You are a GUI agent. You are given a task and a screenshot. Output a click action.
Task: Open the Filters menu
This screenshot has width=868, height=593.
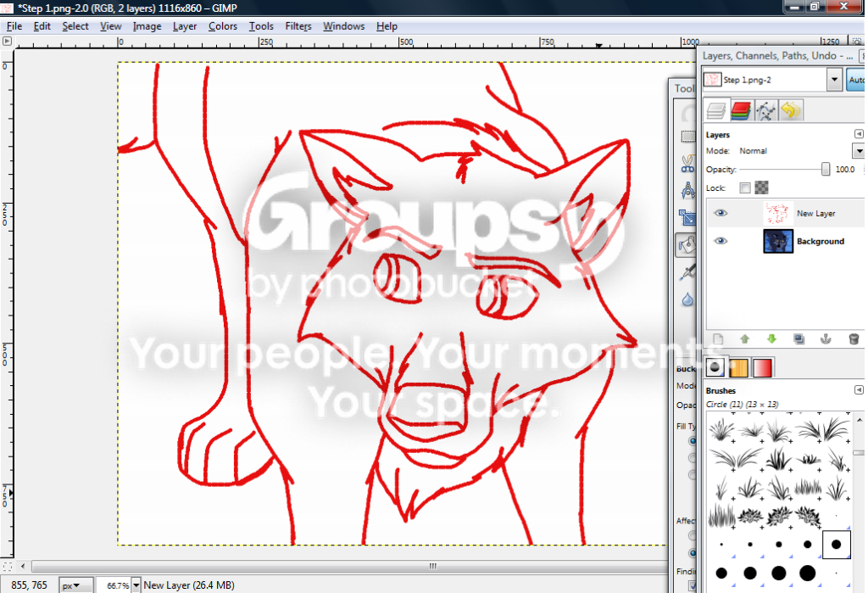pos(298,26)
